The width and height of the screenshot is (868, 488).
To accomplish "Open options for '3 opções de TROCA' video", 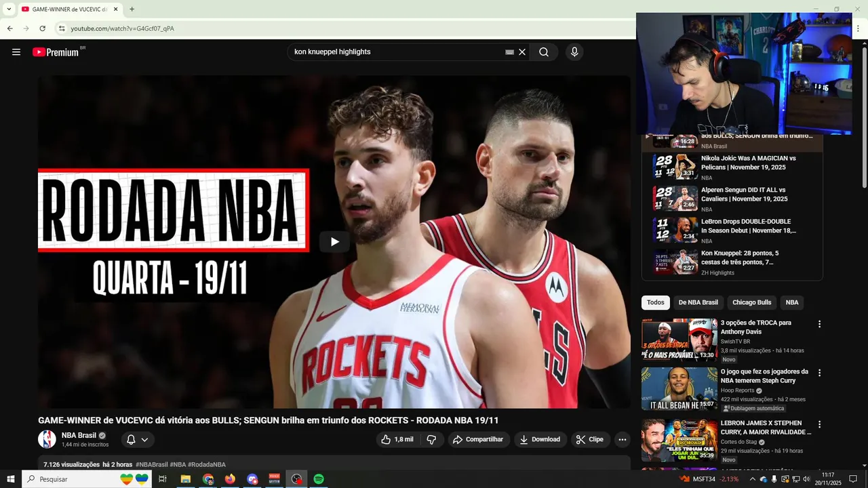I will (819, 324).
